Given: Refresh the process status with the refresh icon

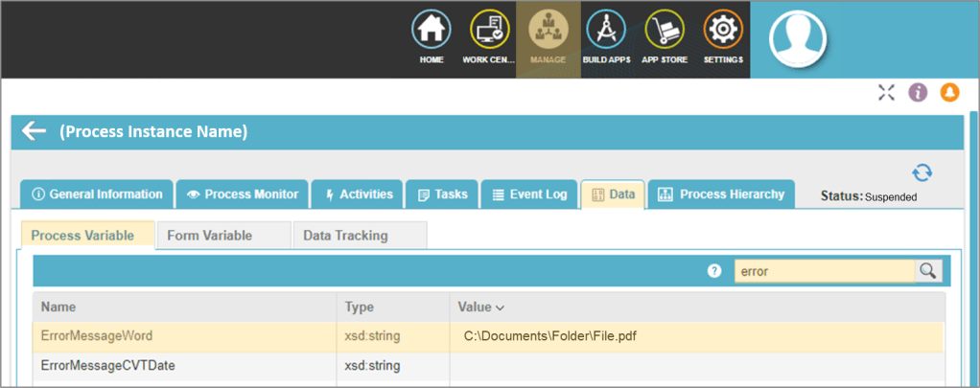Looking at the screenshot, I should [x=922, y=173].
